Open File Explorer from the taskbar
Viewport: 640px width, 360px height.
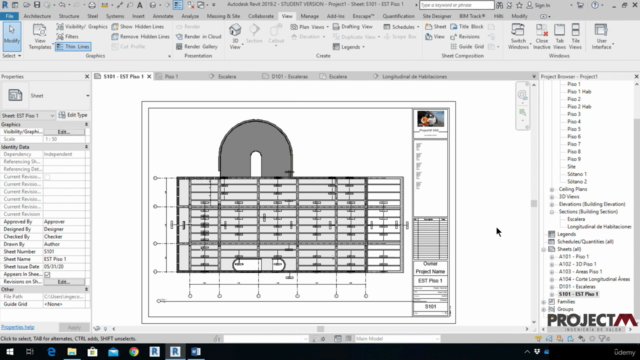(x=72, y=352)
